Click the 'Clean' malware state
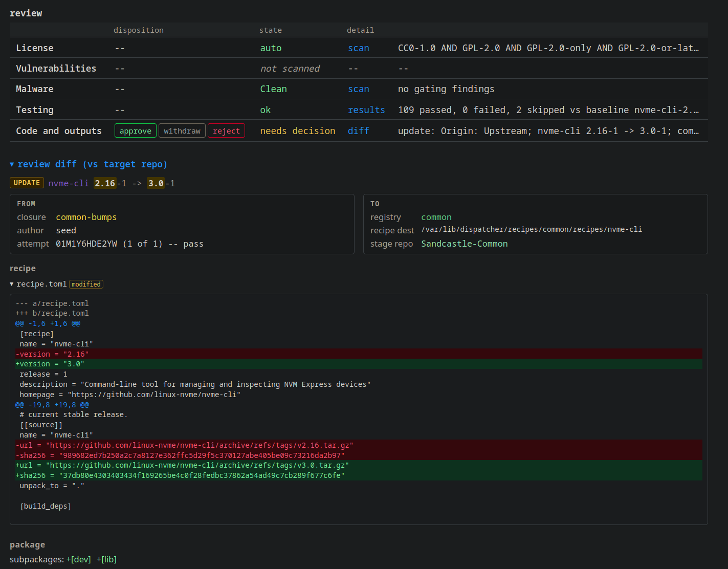Image resolution: width=728 pixels, height=569 pixels. (274, 89)
